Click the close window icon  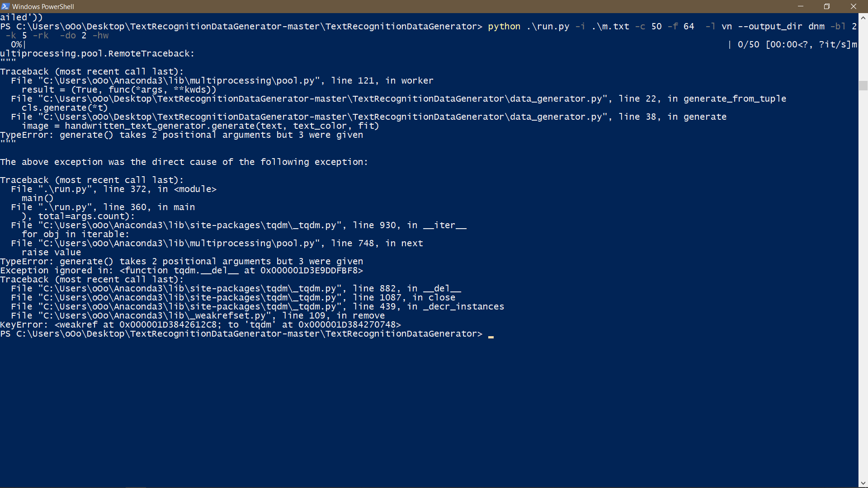click(x=854, y=6)
